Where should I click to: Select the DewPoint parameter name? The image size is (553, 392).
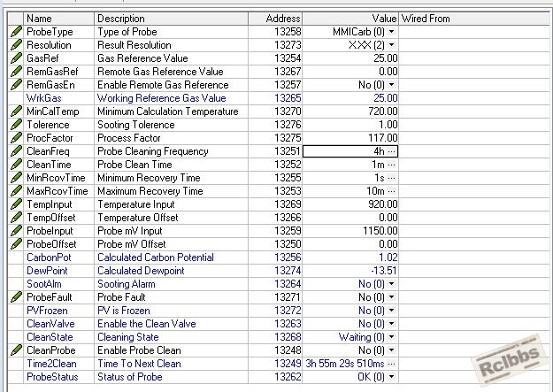pyautogui.click(x=47, y=271)
